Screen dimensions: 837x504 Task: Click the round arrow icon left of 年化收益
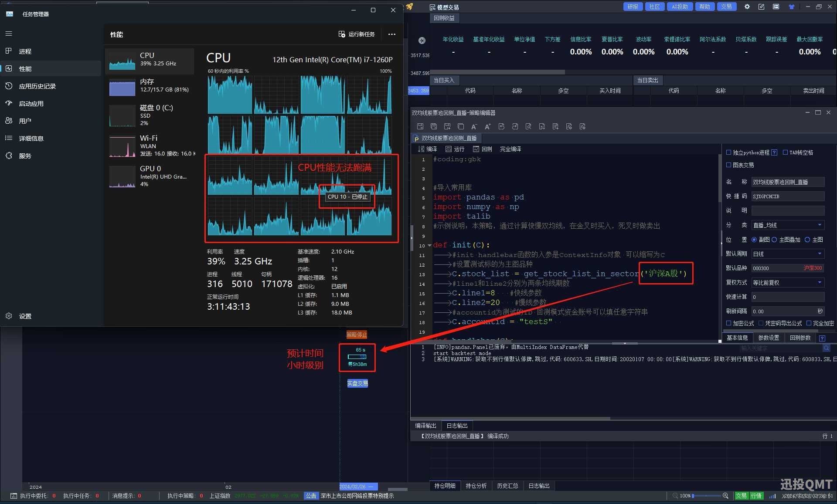pos(422,41)
